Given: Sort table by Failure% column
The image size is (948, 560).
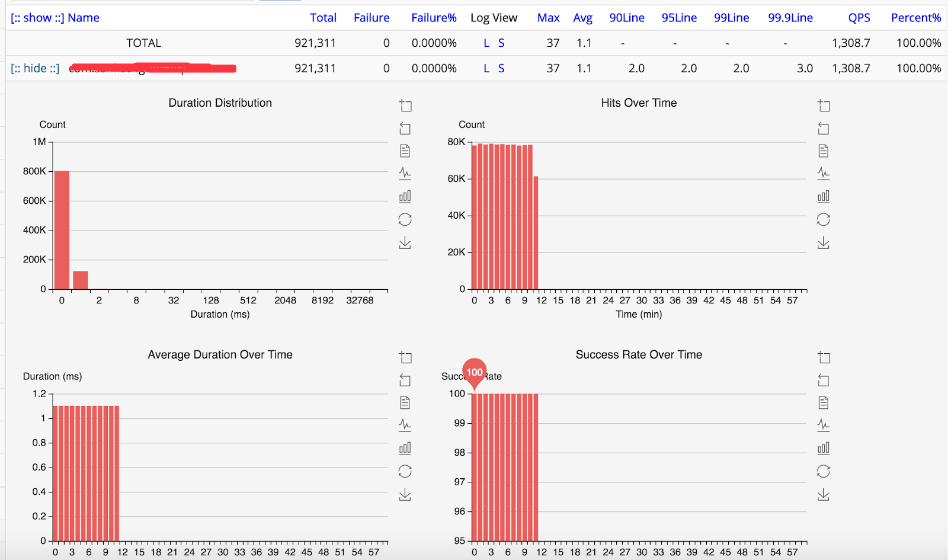Looking at the screenshot, I should [434, 18].
